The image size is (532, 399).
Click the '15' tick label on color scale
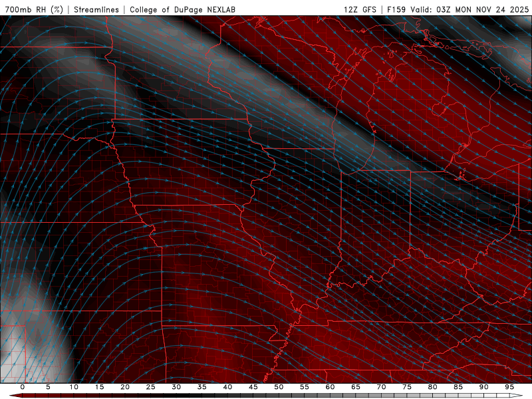tap(99, 387)
